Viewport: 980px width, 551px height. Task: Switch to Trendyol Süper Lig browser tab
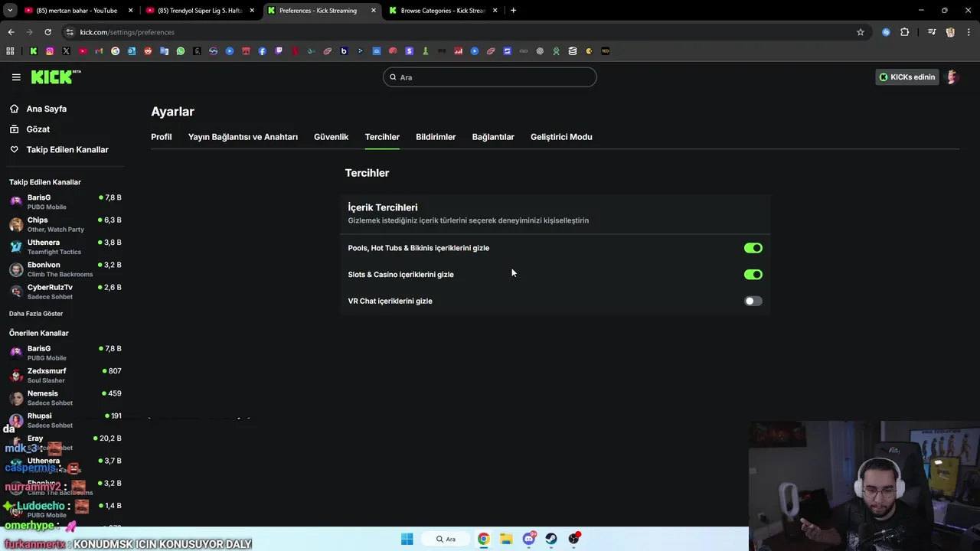click(x=200, y=11)
